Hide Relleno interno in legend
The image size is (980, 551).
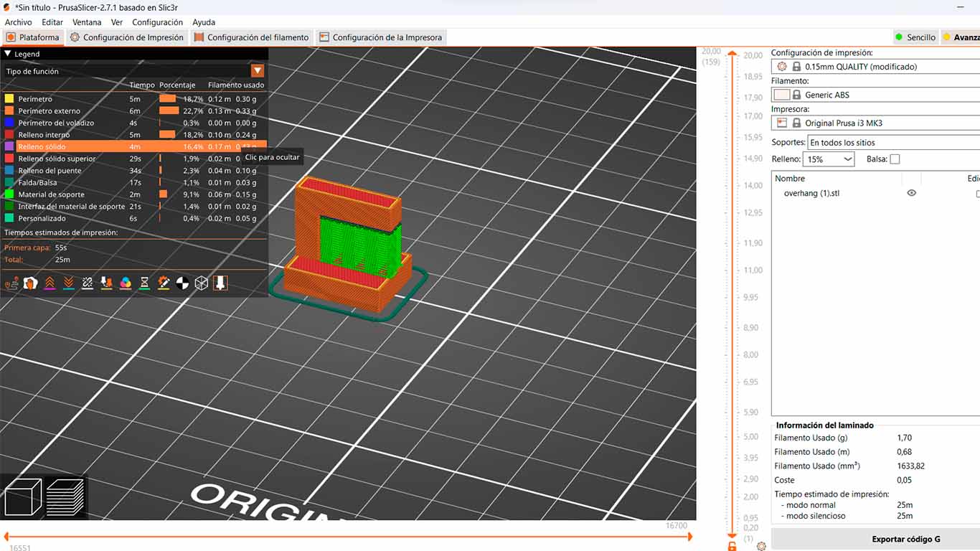[134, 135]
